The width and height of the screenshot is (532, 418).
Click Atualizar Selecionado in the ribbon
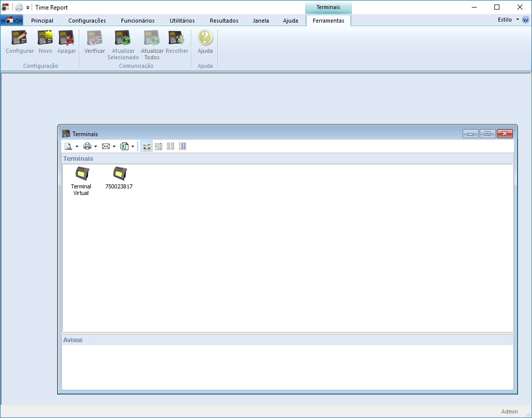pyautogui.click(x=123, y=39)
